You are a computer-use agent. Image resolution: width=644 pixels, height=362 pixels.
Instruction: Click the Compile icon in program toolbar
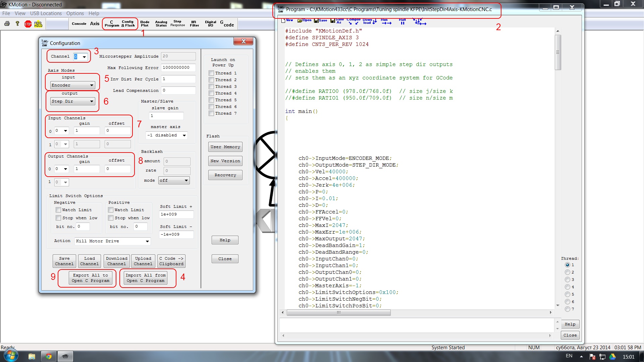(354, 21)
